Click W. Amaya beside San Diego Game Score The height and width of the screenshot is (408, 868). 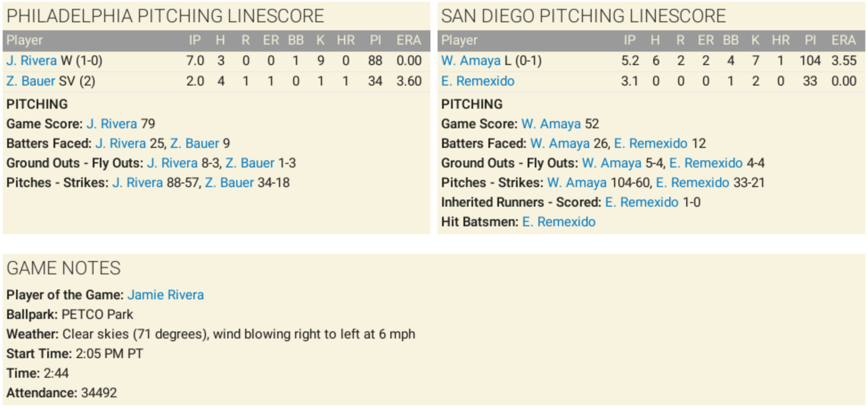click(x=551, y=124)
